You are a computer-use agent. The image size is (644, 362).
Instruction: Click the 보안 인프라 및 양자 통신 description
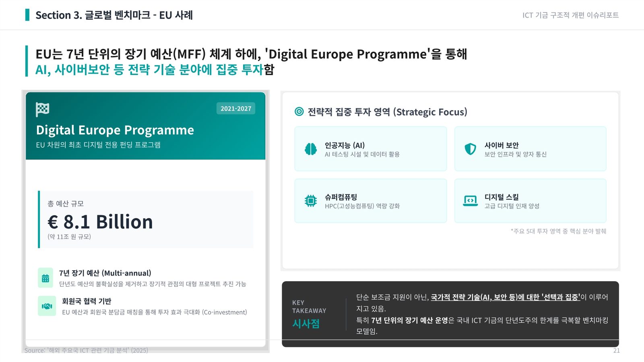(516, 154)
